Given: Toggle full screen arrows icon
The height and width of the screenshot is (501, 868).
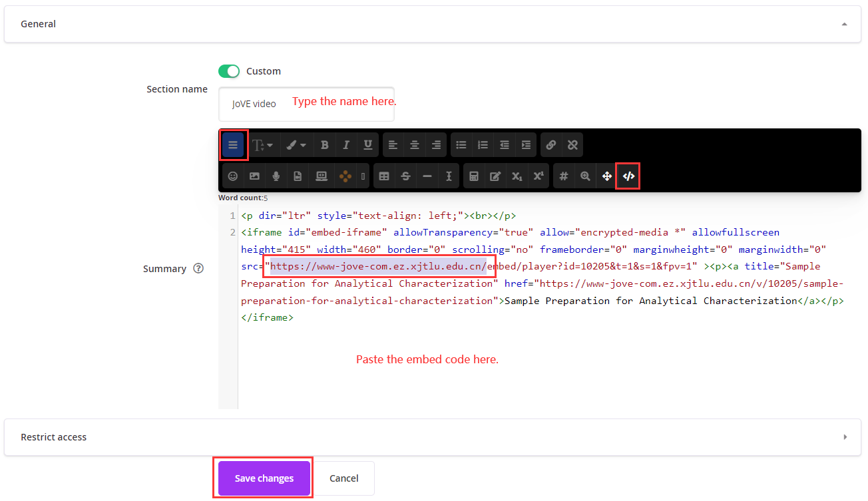Looking at the screenshot, I should [607, 176].
